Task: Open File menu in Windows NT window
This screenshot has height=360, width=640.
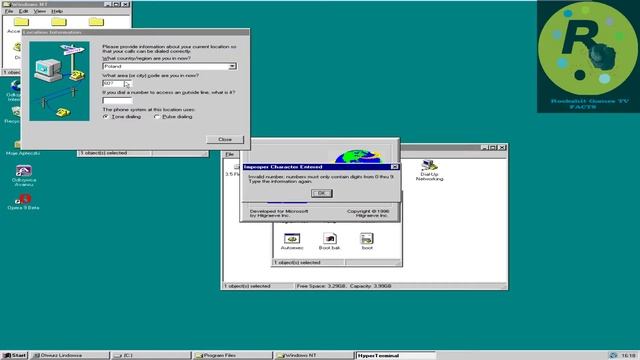Action: pyautogui.click(x=9, y=11)
